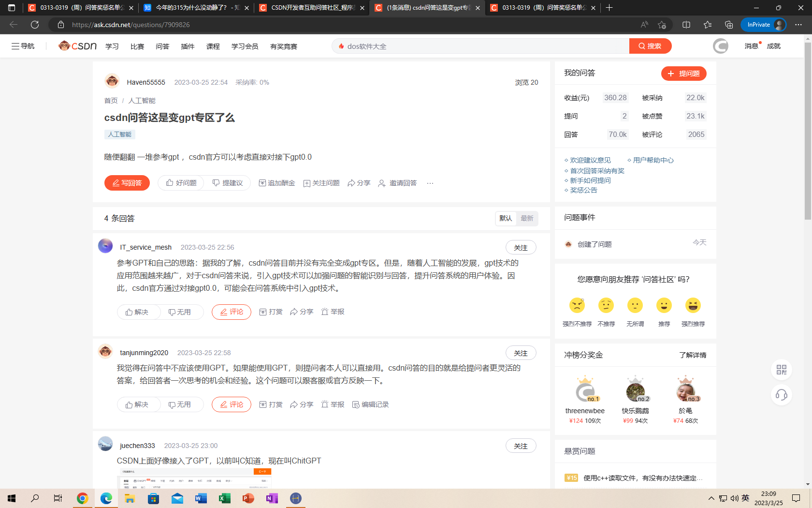Image resolution: width=812 pixels, height=508 pixels.
Task: Click the more options ellipsis under question
Action: pyautogui.click(x=430, y=183)
